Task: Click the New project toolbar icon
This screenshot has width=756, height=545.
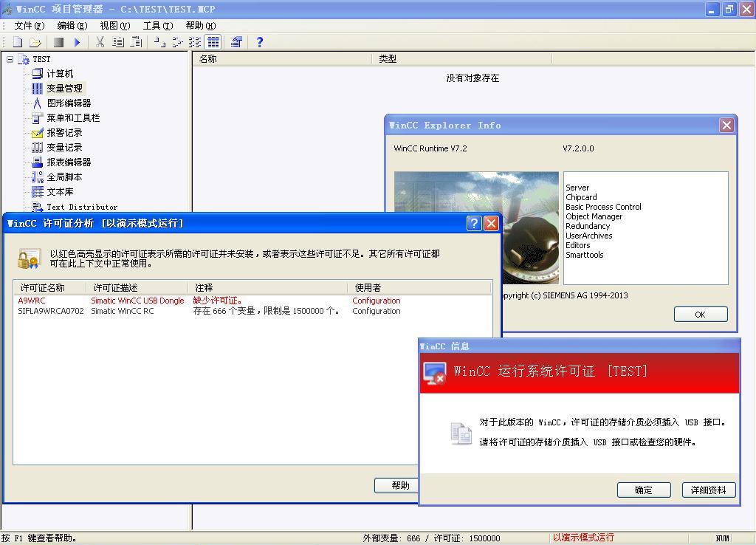Action: pos(18,42)
